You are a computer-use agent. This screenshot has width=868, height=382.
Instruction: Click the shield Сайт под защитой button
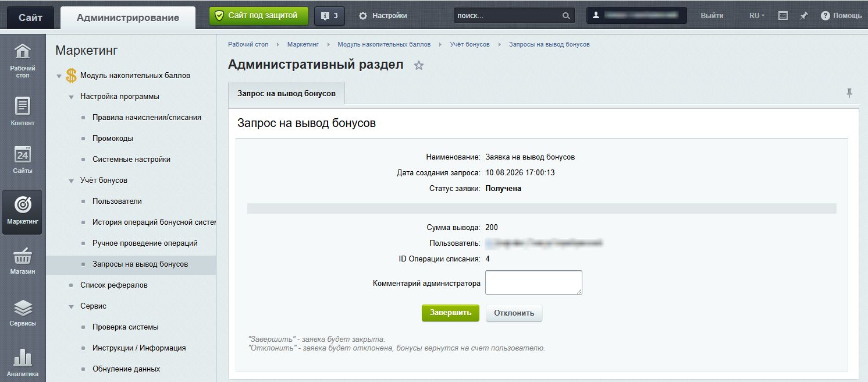tap(259, 16)
